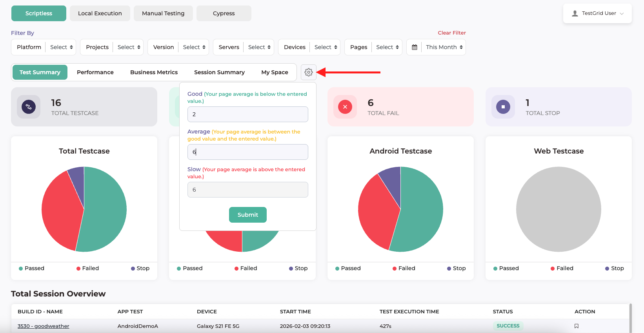Toggle Passed legend in Total Testcase chart
Viewport: 644px width, 333px height.
click(31, 268)
